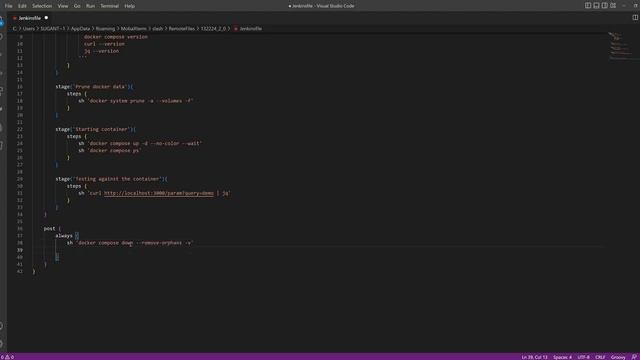Click the 'post {' line in editor
Viewport: 640px width, 360px height.
click(x=52, y=229)
